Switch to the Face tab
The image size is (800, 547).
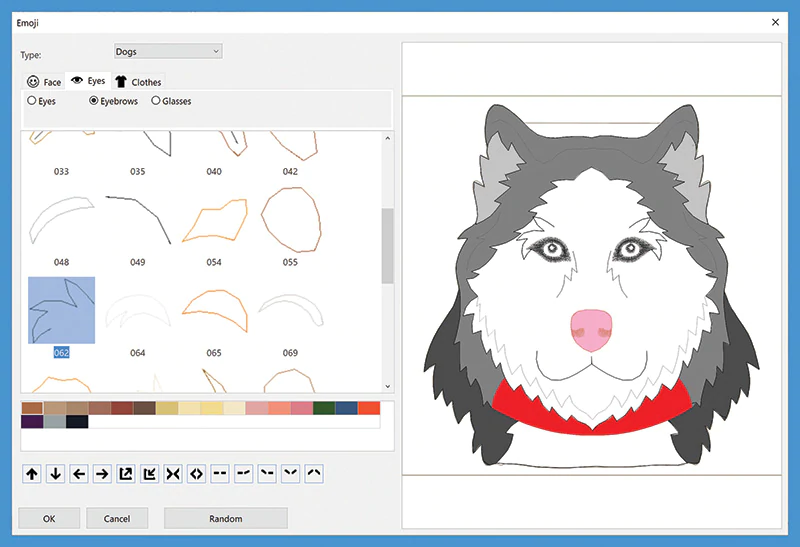coord(44,82)
